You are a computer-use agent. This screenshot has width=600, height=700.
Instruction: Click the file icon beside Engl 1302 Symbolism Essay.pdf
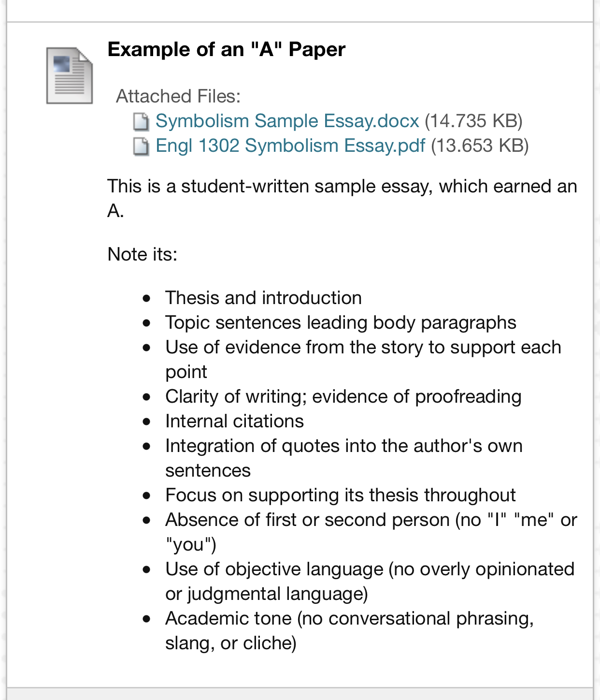pos(141,146)
